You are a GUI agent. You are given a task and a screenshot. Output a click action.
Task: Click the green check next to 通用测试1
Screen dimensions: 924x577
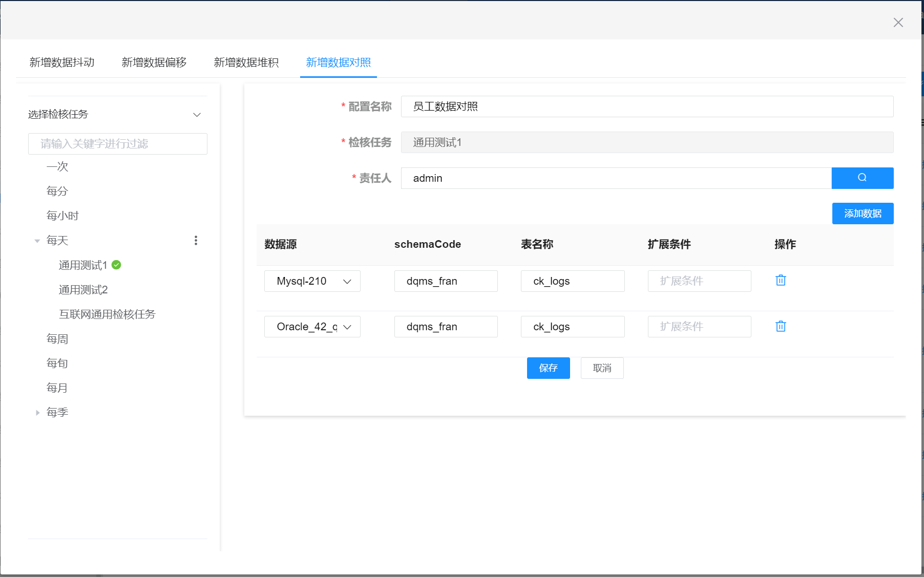[116, 265]
